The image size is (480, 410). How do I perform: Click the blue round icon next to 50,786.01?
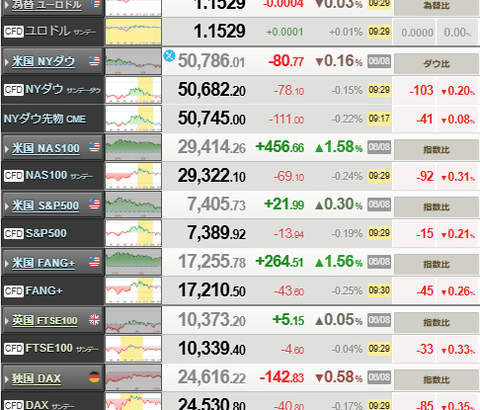[169, 55]
